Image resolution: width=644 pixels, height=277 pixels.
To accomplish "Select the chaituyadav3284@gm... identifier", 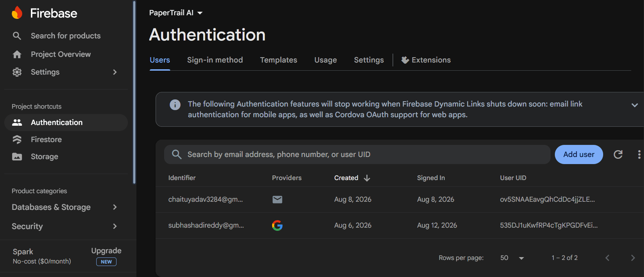I will pyautogui.click(x=206, y=200).
